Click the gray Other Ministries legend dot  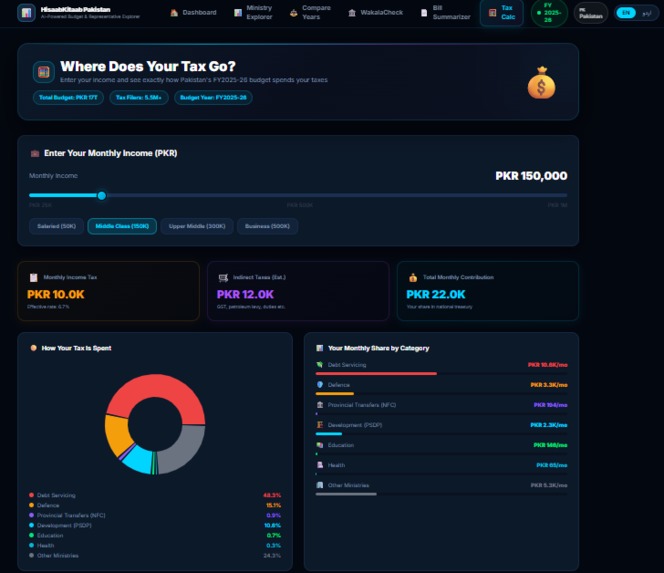pos(31,556)
